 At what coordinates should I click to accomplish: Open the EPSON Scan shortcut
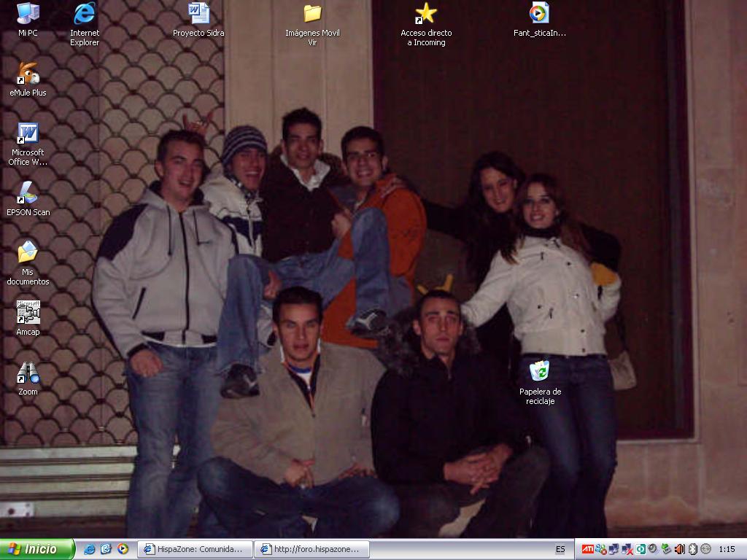coord(28,193)
